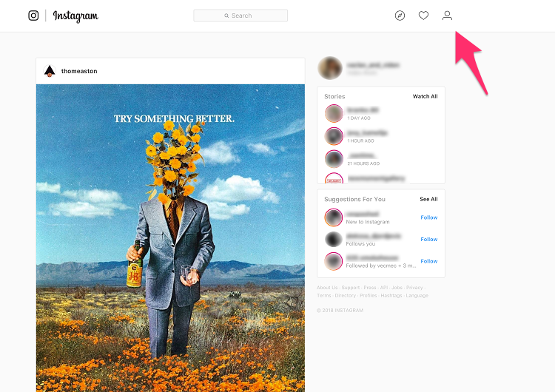
Task: Open the Privacy footer link
Action: [414, 288]
